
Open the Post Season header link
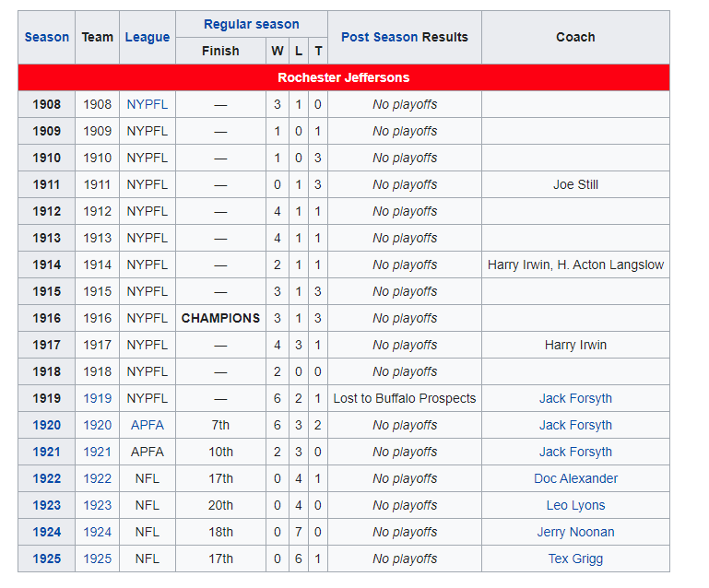(379, 37)
